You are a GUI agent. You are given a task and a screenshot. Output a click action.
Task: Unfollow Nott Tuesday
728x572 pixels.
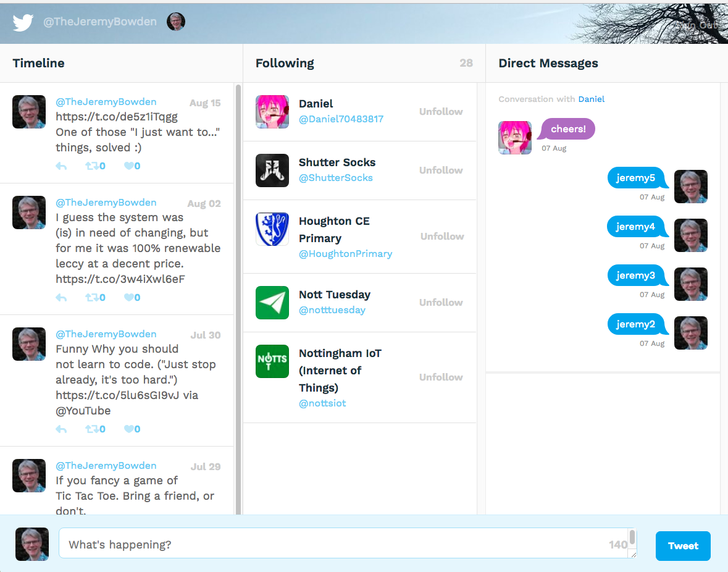(x=441, y=303)
